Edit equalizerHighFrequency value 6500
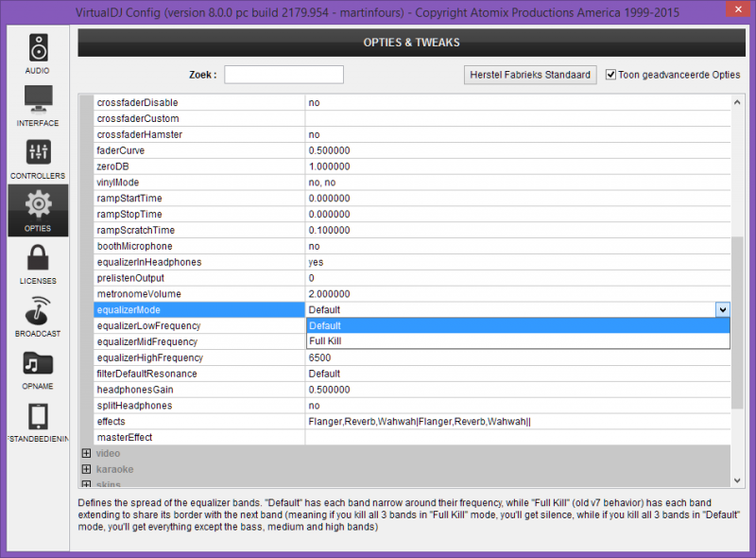The image size is (756, 558). 518,357
